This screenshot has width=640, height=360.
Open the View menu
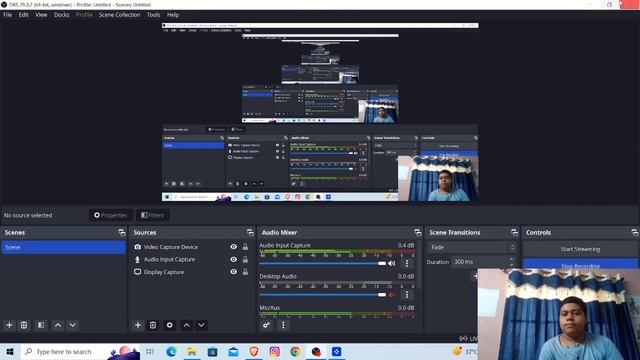(x=41, y=15)
